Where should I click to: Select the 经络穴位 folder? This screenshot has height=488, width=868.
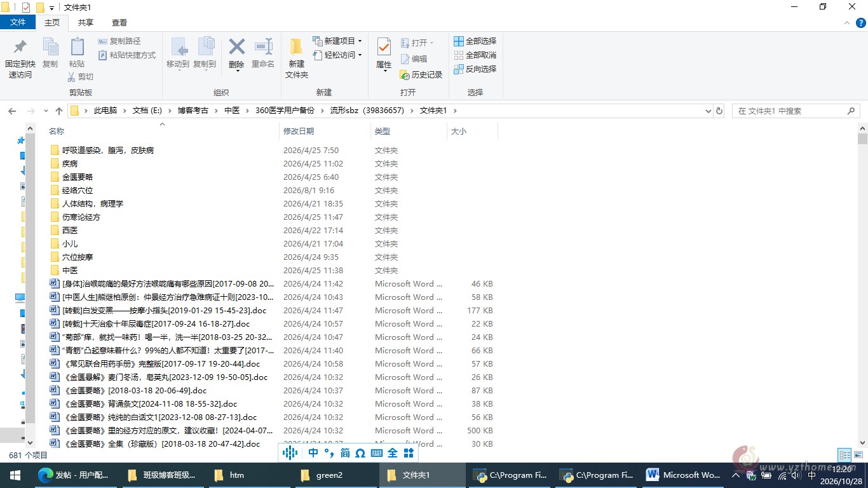tap(78, 191)
